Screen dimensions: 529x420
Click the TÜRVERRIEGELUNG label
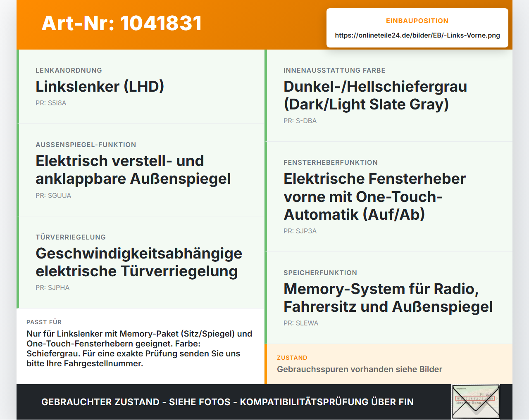pyautogui.click(x=71, y=237)
